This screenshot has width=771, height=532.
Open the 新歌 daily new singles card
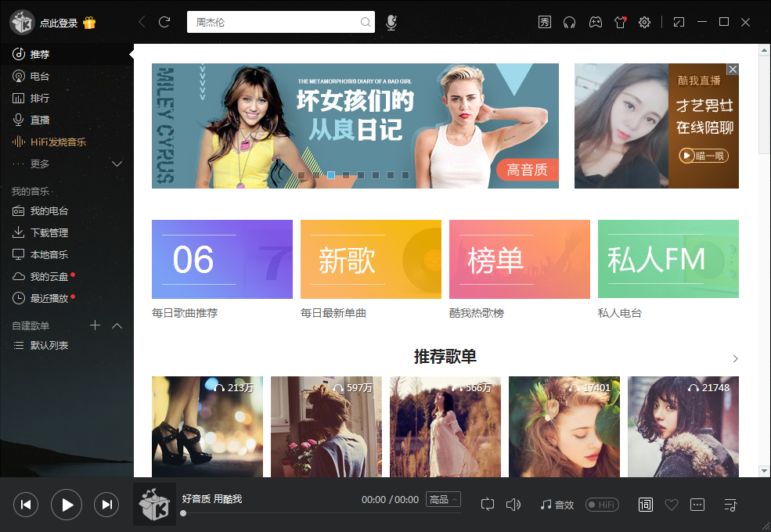tap(371, 259)
